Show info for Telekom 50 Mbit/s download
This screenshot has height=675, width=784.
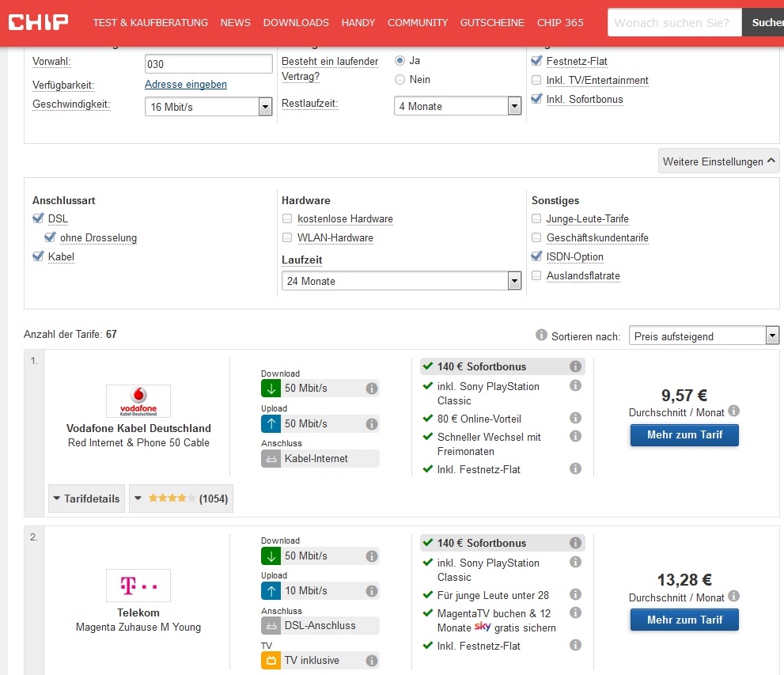point(372,556)
